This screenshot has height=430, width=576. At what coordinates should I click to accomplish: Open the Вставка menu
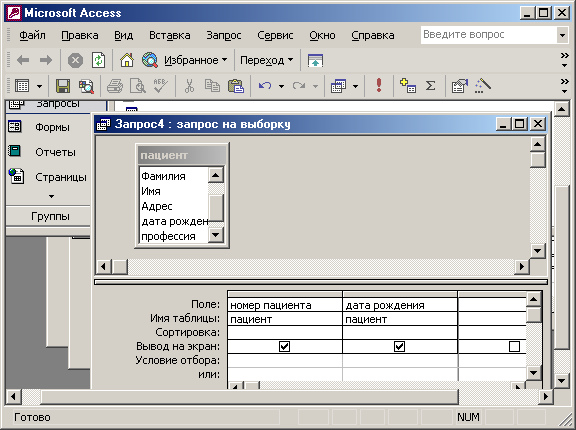(x=169, y=35)
